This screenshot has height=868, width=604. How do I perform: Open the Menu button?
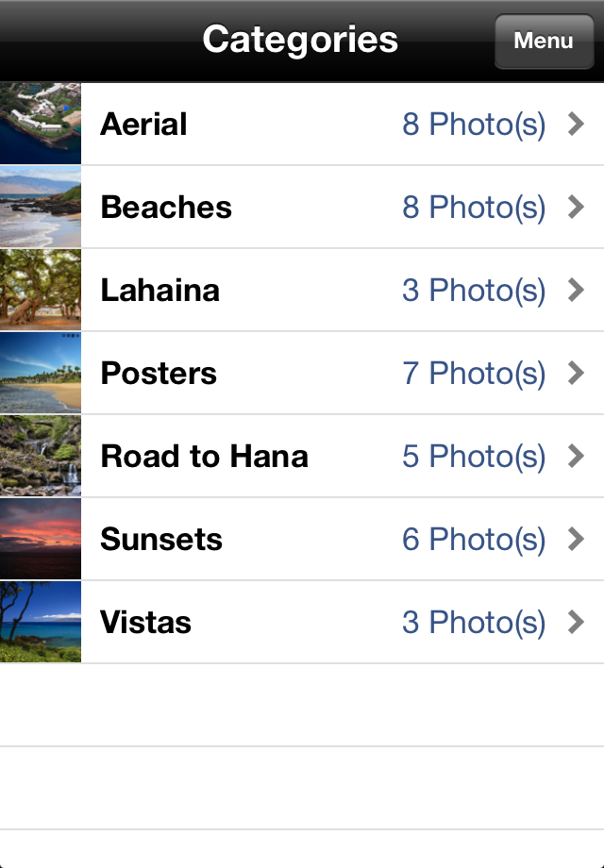[544, 41]
